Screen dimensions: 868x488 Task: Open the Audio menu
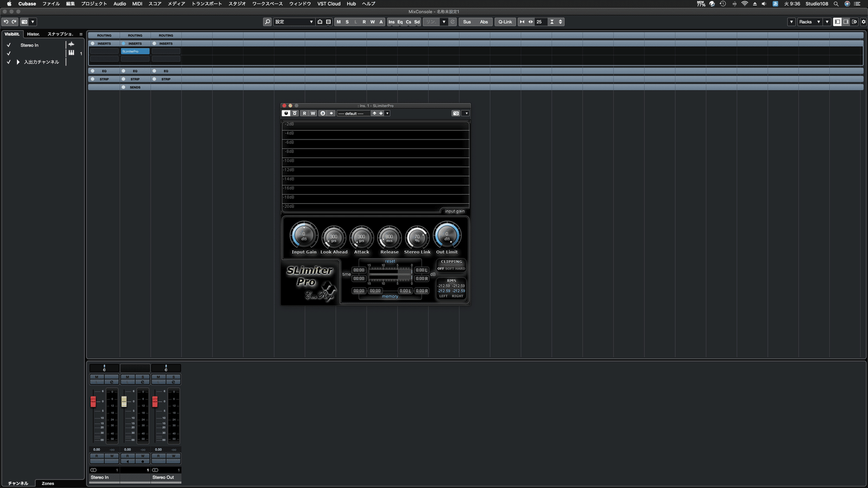[120, 4]
